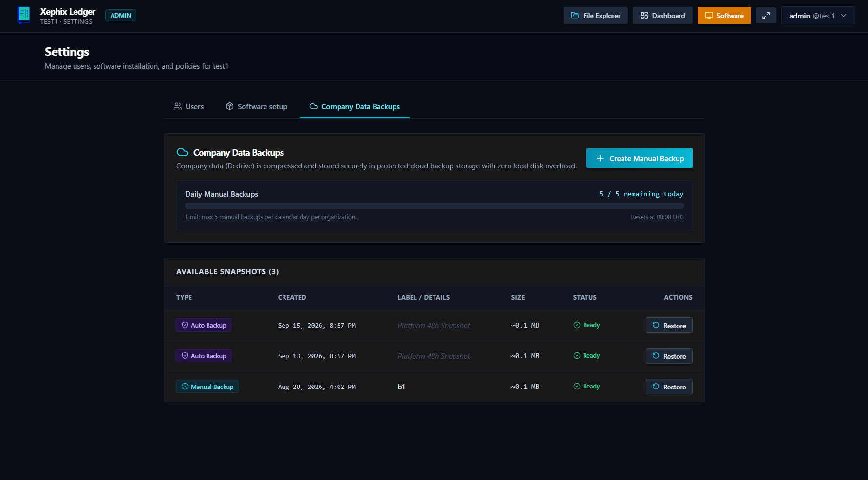Click Auto Backup badge for Sep 13
The height and width of the screenshot is (480, 868).
pos(204,356)
